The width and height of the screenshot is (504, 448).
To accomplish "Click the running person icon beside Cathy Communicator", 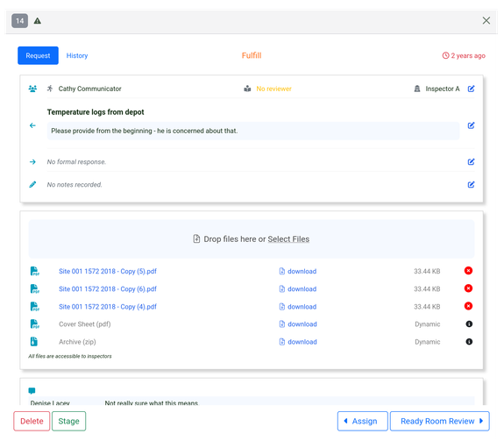I will 50,89.
